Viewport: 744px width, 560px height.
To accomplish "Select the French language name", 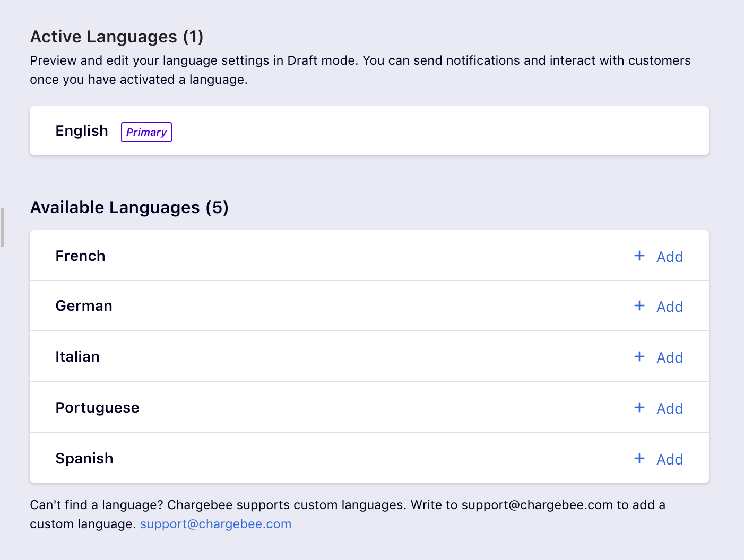I will coord(81,256).
